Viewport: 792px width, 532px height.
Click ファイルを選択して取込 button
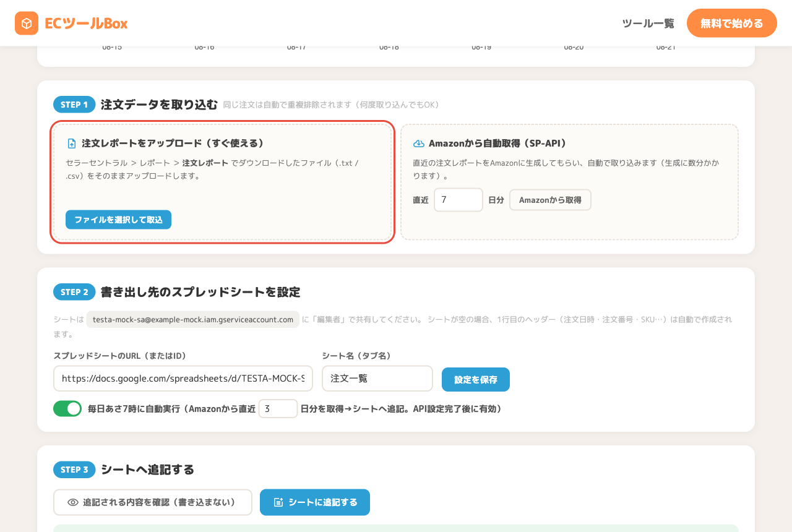118,220
